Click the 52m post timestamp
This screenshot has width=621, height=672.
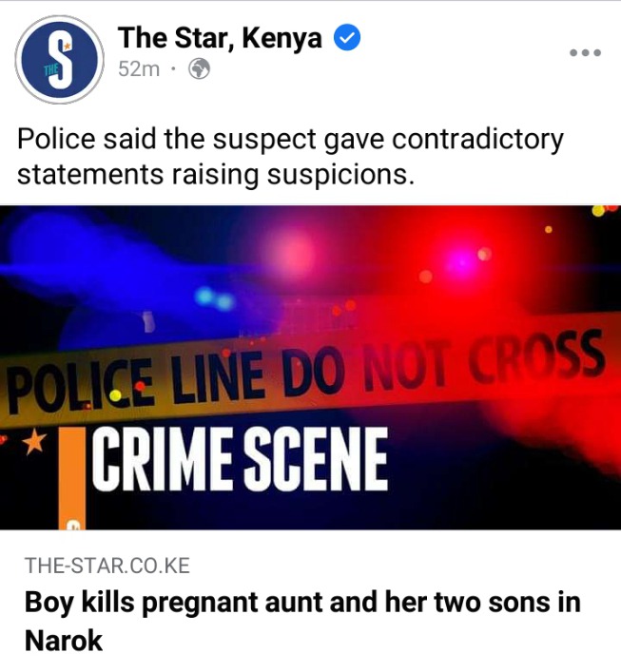click(139, 69)
